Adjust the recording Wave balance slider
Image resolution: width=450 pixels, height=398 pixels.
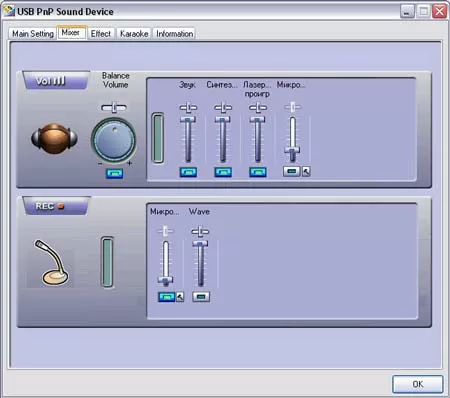pyautogui.click(x=200, y=231)
